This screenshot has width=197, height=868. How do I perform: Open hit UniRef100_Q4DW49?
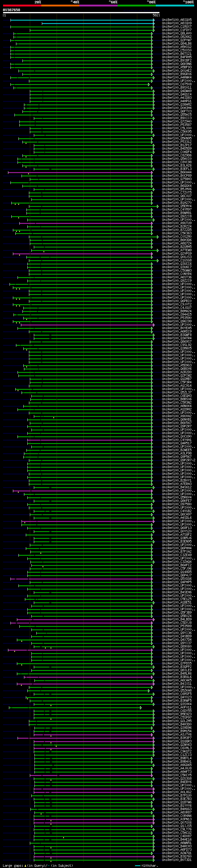pos(177,91)
